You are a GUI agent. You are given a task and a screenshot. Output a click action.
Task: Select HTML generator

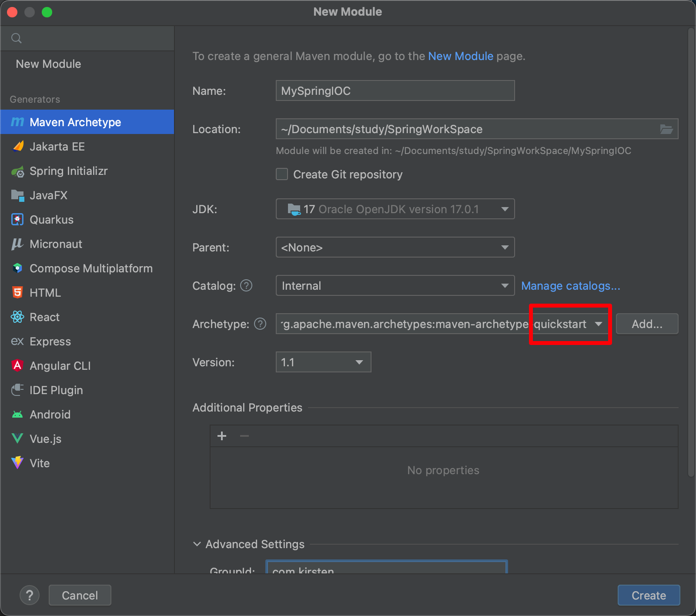point(87,292)
